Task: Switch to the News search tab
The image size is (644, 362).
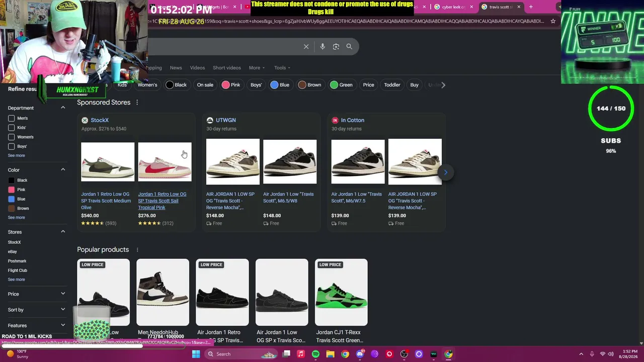Action: 176,68
